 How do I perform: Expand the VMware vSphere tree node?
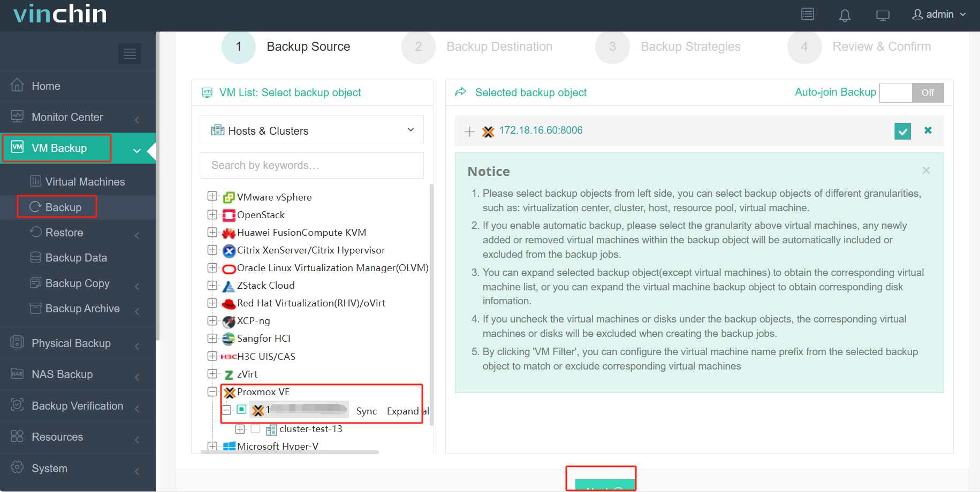coord(212,197)
